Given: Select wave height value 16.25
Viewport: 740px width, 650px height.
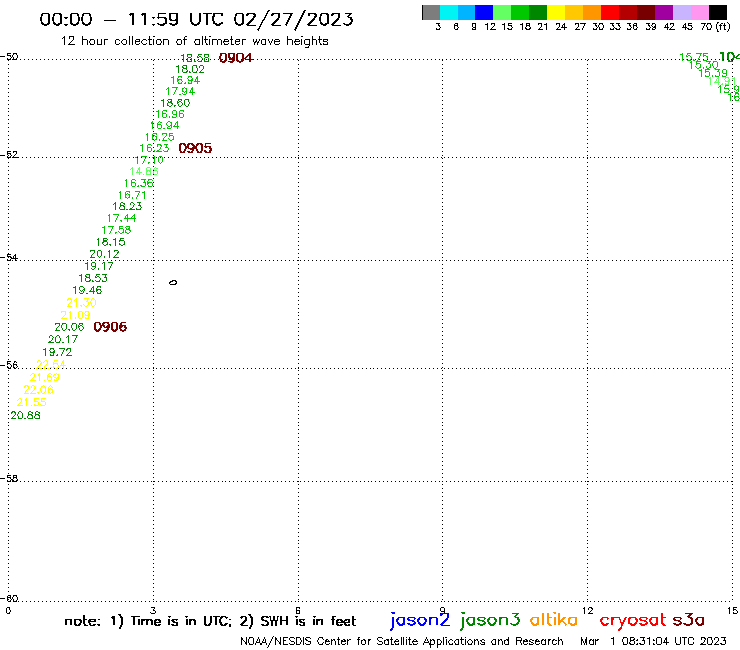Looking at the screenshot, I should pyautogui.click(x=160, y=137).
